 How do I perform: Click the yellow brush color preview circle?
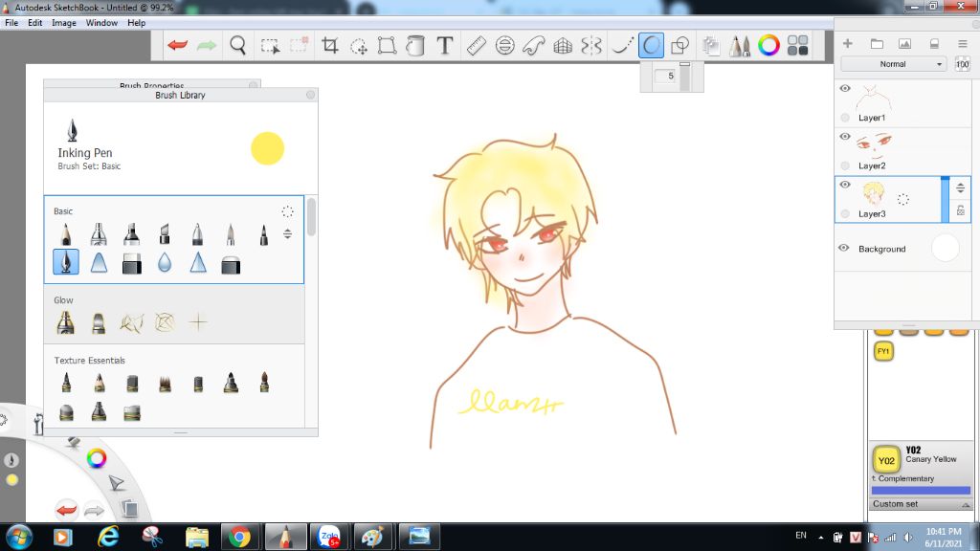(x=268, y=148)
